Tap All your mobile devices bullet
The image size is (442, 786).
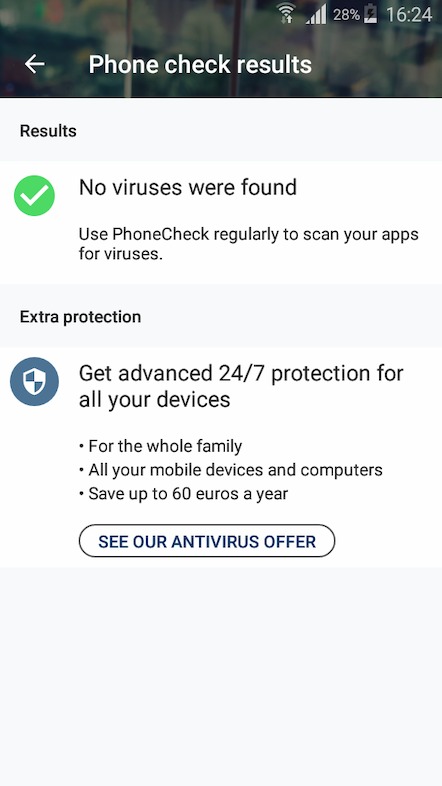tap(231, 470)
